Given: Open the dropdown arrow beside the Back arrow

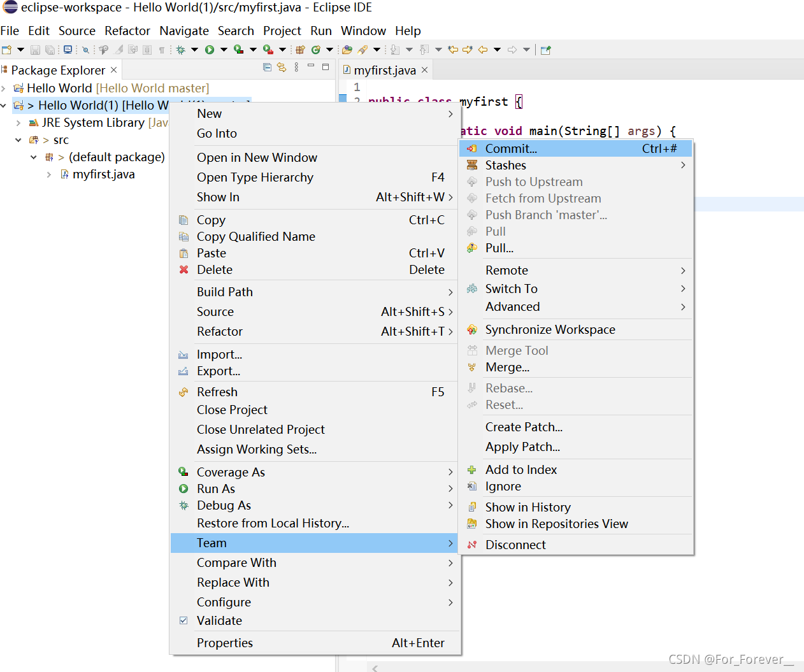Looking at the screenshot, I should click(x=497, y=50).
